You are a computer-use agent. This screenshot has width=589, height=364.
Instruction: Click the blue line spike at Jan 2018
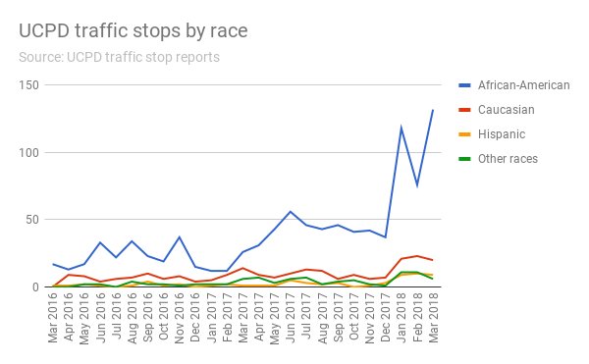tap(402, 128)
